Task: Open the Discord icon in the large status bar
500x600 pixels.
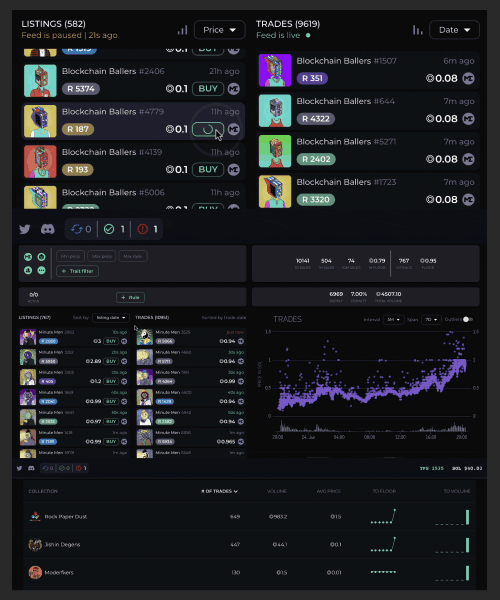Action: tap(47, 229)
